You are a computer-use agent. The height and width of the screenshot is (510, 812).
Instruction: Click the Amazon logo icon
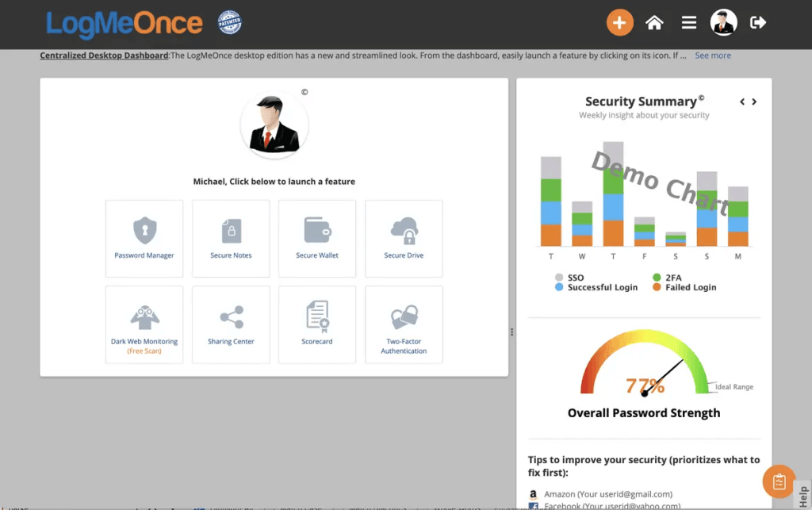click(533, 494)
